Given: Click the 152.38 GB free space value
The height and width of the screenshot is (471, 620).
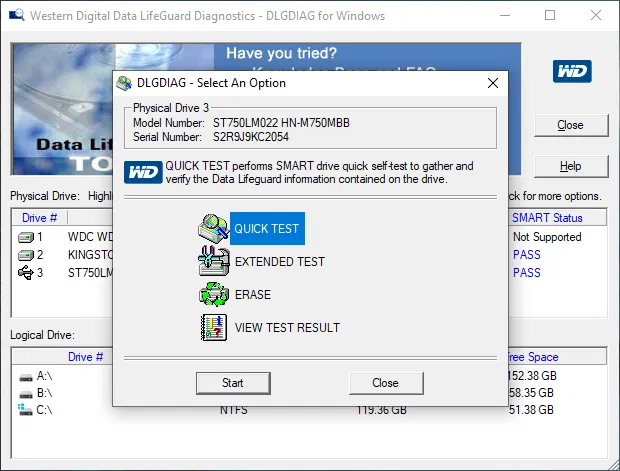Looking at the screenshot, I should (x=533, y=375).
